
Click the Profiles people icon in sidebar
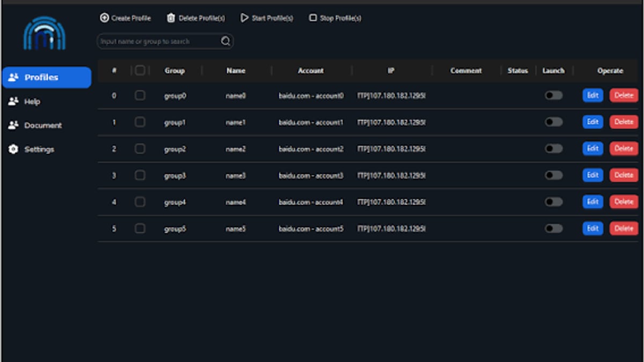[x=13, y=77]
